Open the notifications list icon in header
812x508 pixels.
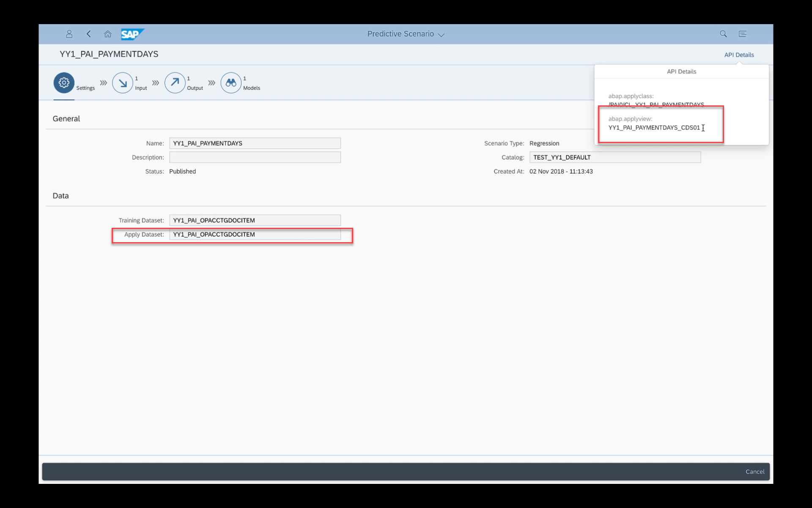(742, 34)
